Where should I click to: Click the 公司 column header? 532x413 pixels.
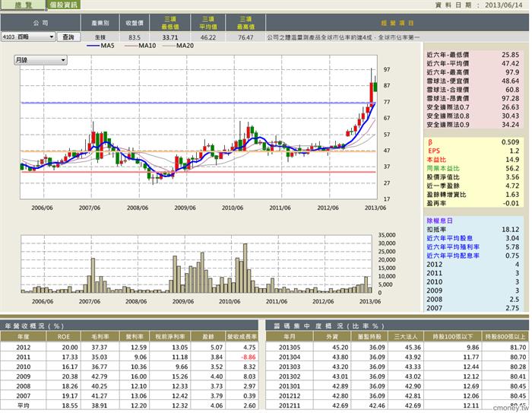[40, 23]
